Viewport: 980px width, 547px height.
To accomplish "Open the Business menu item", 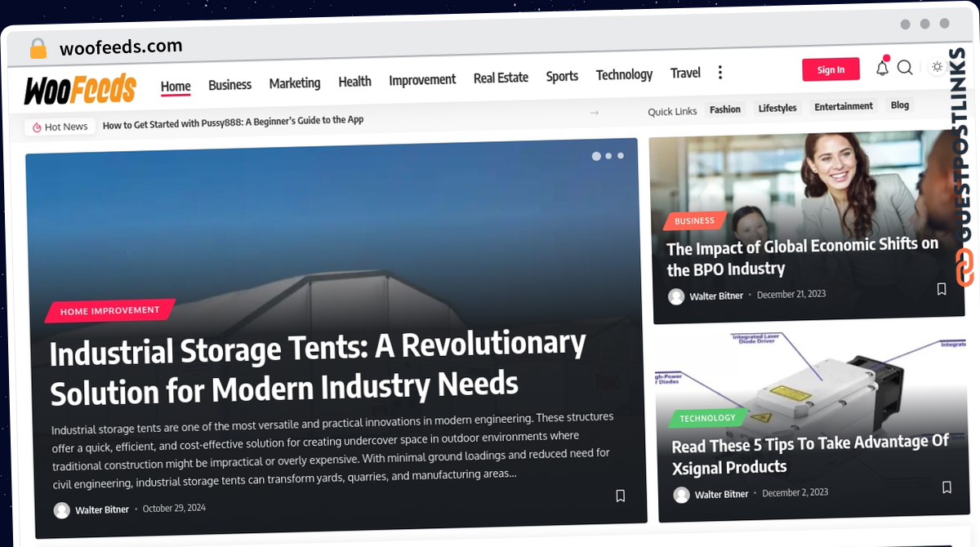I will coord(229,85).
